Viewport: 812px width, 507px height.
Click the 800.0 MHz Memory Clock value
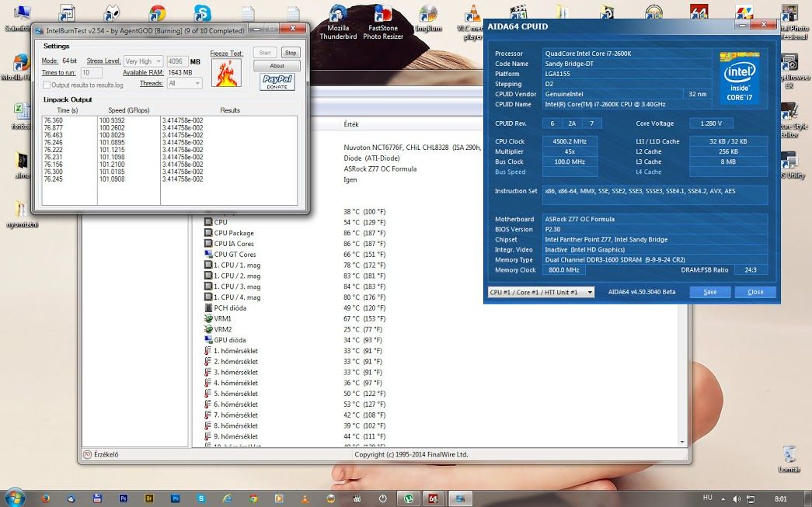pos(563,269)
